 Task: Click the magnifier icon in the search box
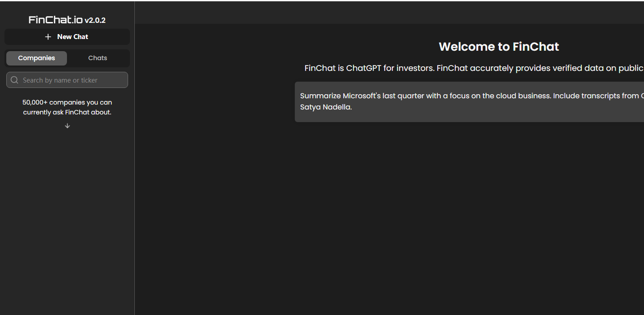[14, 80]
